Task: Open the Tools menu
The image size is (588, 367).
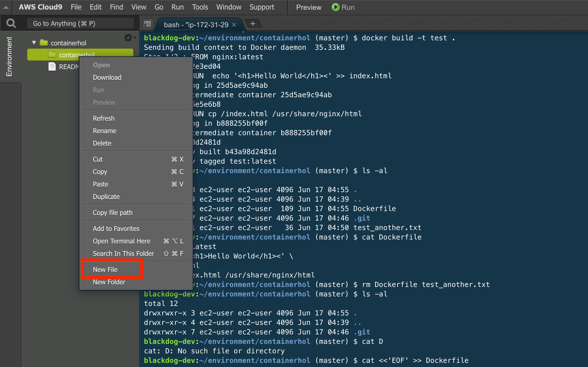Action: pos(200,7)
